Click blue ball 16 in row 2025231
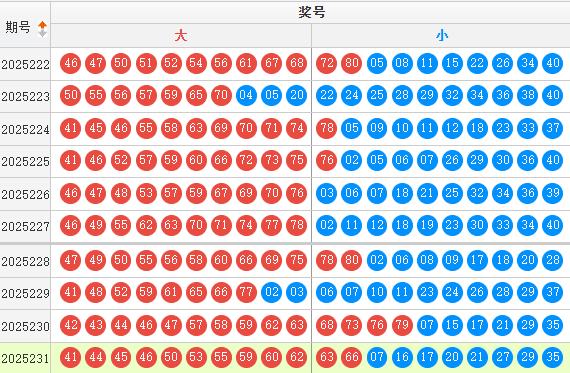The width and height of the screenshot is (570, 373). click(402, 357)
